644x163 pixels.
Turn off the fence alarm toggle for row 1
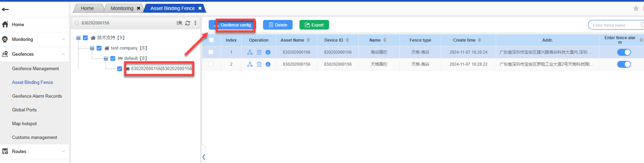coord(624,52)
